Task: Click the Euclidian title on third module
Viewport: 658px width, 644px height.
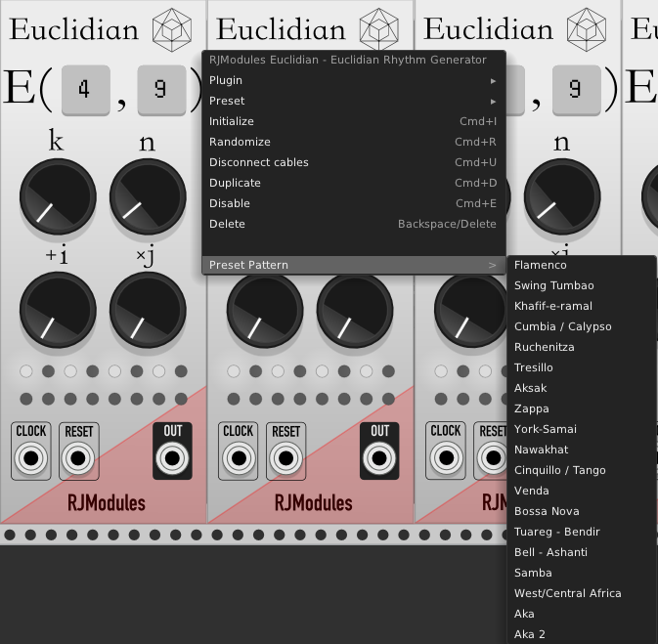Action: point(488,29)
